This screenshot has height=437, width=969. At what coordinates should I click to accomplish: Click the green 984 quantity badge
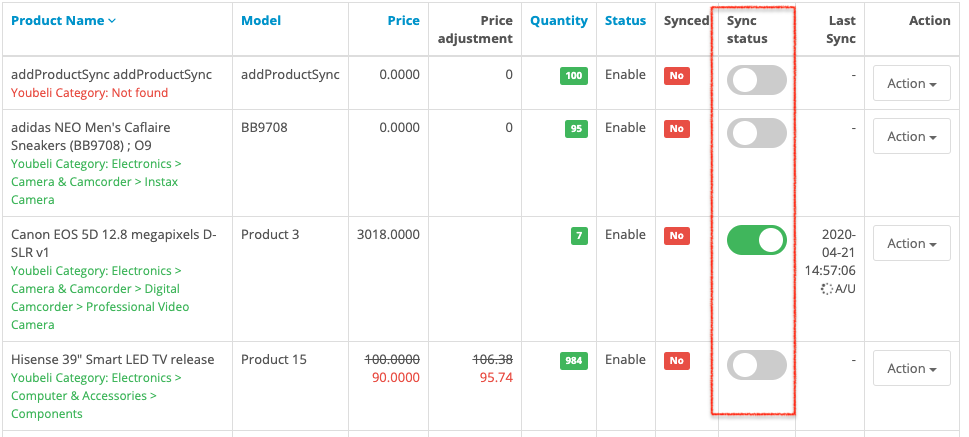[574, 361]
